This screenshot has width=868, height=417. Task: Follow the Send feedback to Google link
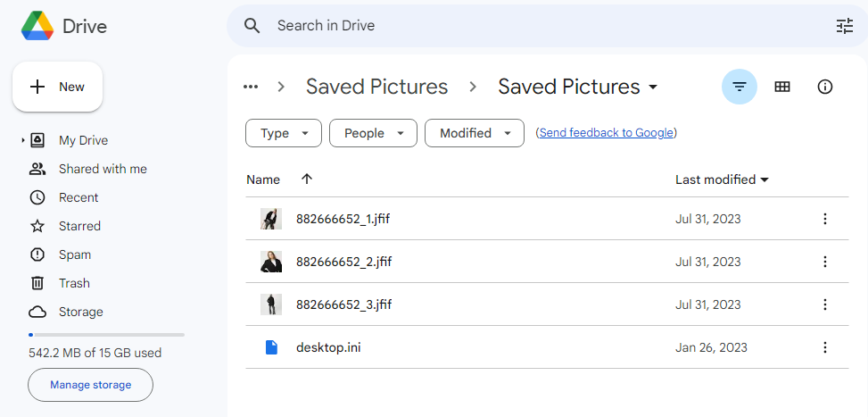click(606, 133)
